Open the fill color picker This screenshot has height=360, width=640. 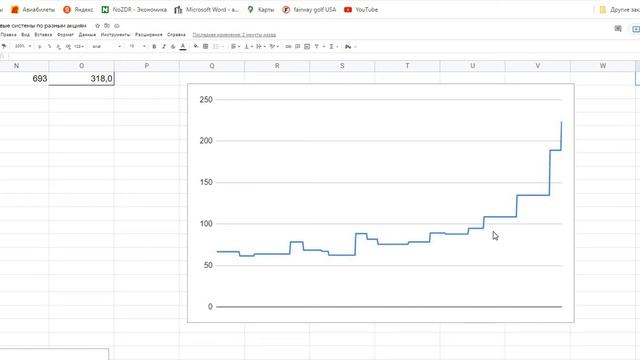tap(196, 47)
